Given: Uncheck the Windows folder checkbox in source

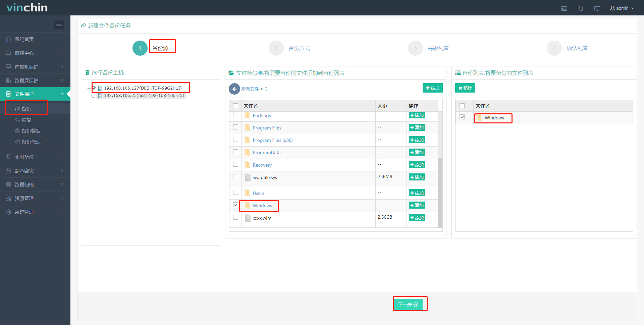Looking at the screenshot, I should (235, 205).
